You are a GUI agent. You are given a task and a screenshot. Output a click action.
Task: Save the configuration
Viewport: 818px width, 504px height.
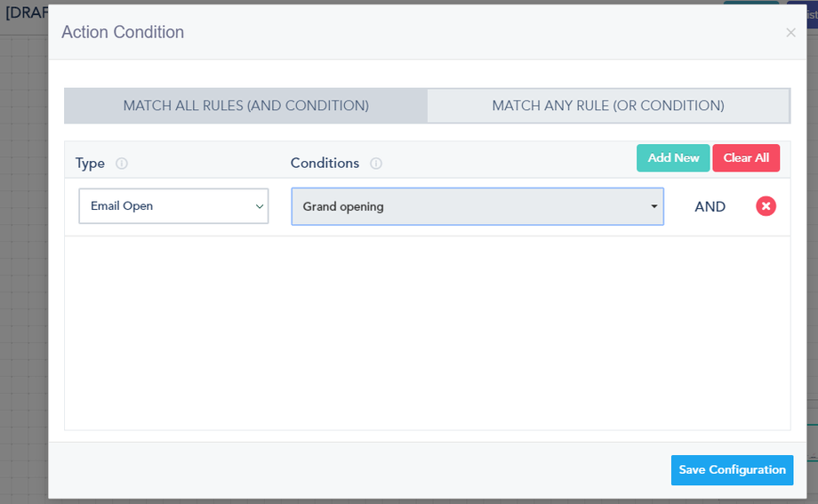click(732, 470)
